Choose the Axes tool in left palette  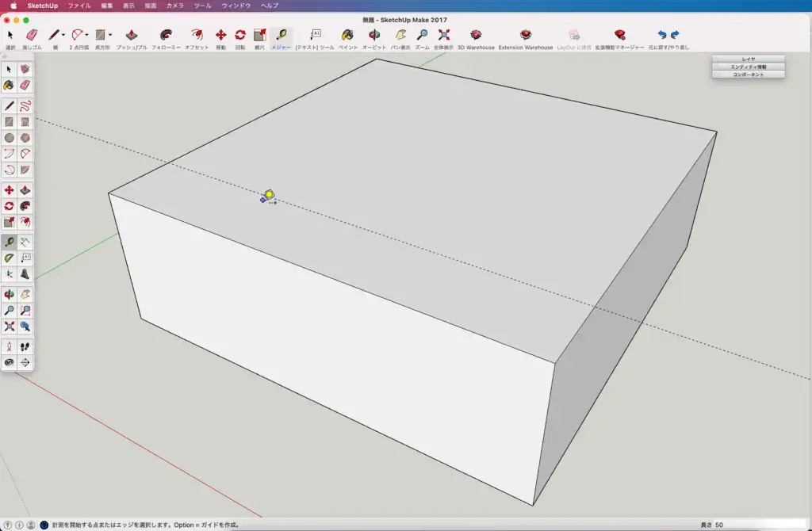coord(9,274)
